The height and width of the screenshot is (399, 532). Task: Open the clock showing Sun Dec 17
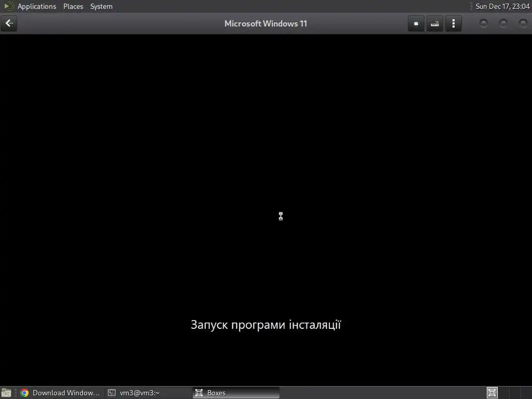click(x=502, y=6)
